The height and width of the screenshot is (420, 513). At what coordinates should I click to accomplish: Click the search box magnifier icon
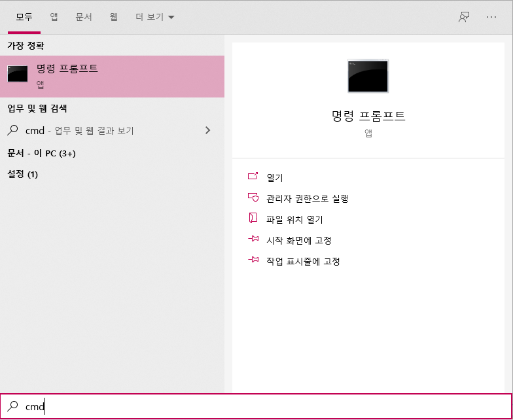[x=13, y=406]
